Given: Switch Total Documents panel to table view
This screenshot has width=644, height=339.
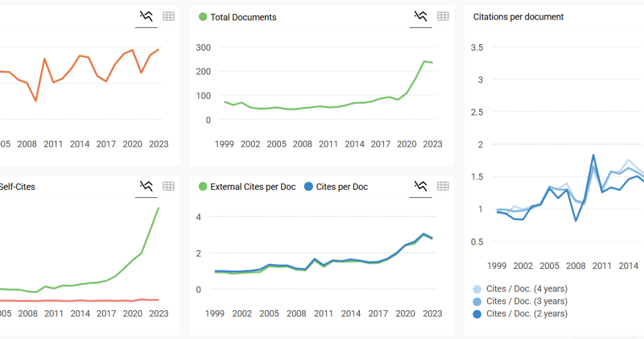Looking at the screenshot, I should [443, 16].
